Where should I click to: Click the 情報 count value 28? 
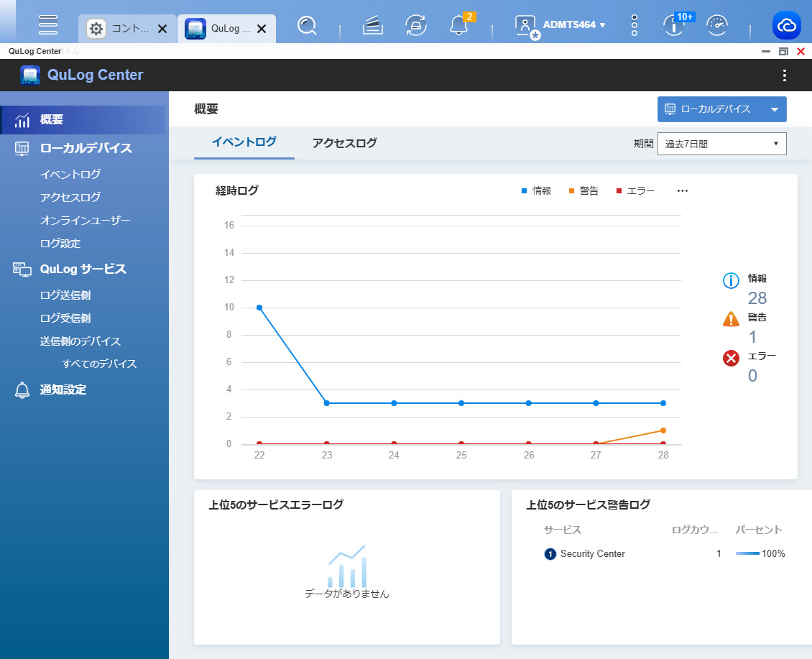pos(757,298)
